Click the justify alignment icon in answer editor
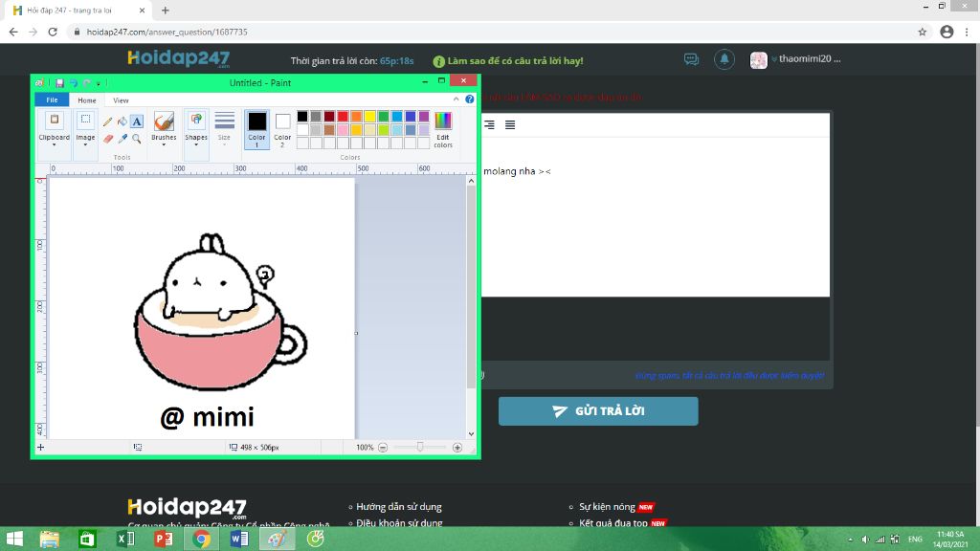 (510, 125)
